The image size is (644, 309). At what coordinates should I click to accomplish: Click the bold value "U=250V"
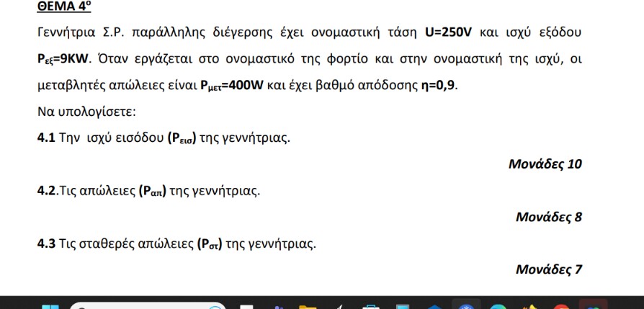(449, 32)
